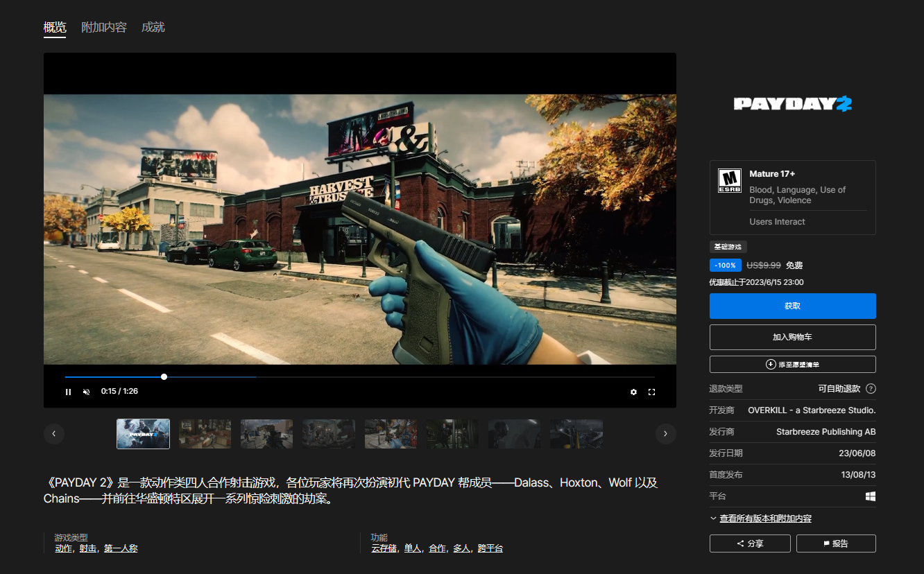Click the refund type help icon
The height and width of the screenshot is (574, 924).
coord(871,389)
